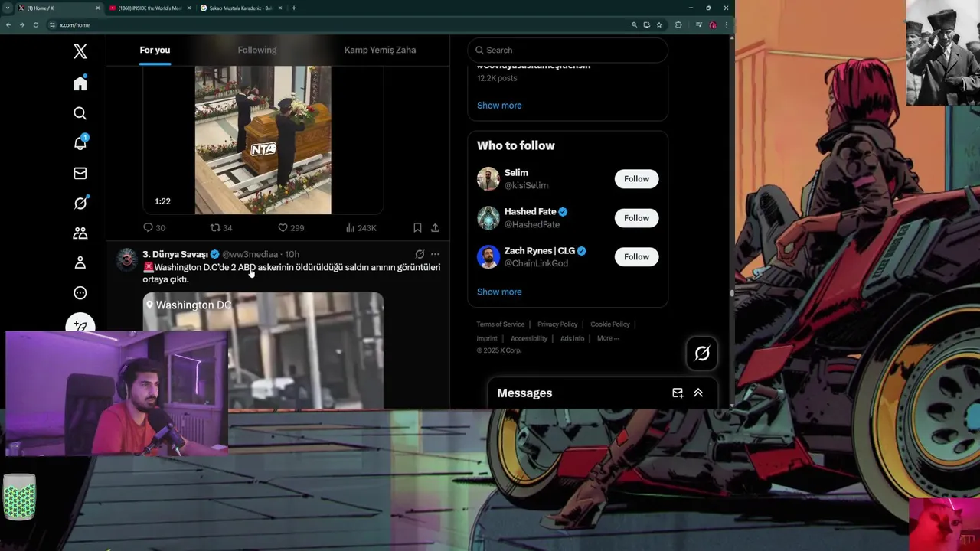This screenshot has height=551, width=980.
Task: Click the Messages drawer title
Action: pos(524,393)
